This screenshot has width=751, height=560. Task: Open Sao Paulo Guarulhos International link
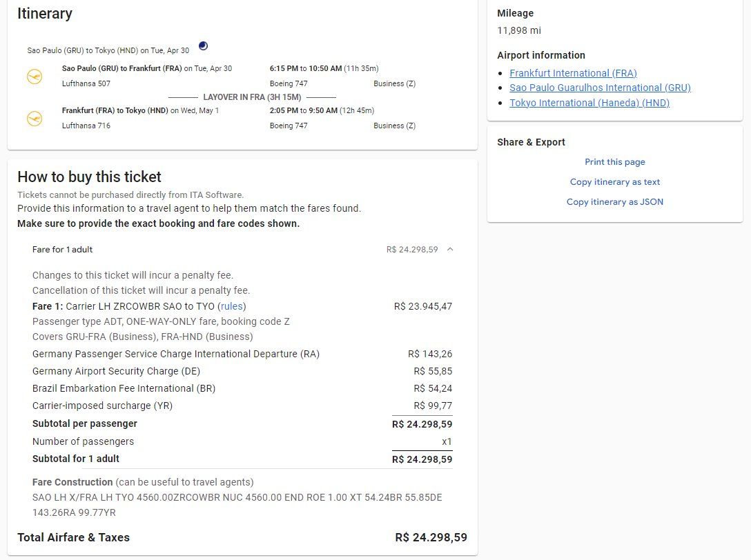click(600, 88)
